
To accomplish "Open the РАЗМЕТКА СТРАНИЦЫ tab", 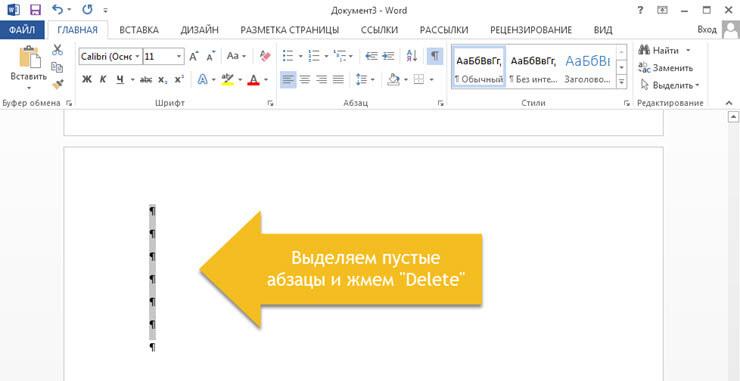I will (x=289, y=30).
